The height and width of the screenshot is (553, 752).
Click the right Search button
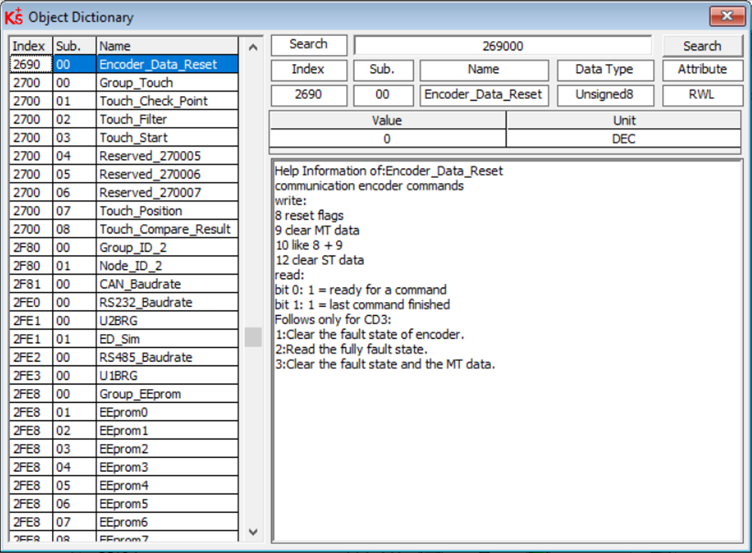(702, 46)
